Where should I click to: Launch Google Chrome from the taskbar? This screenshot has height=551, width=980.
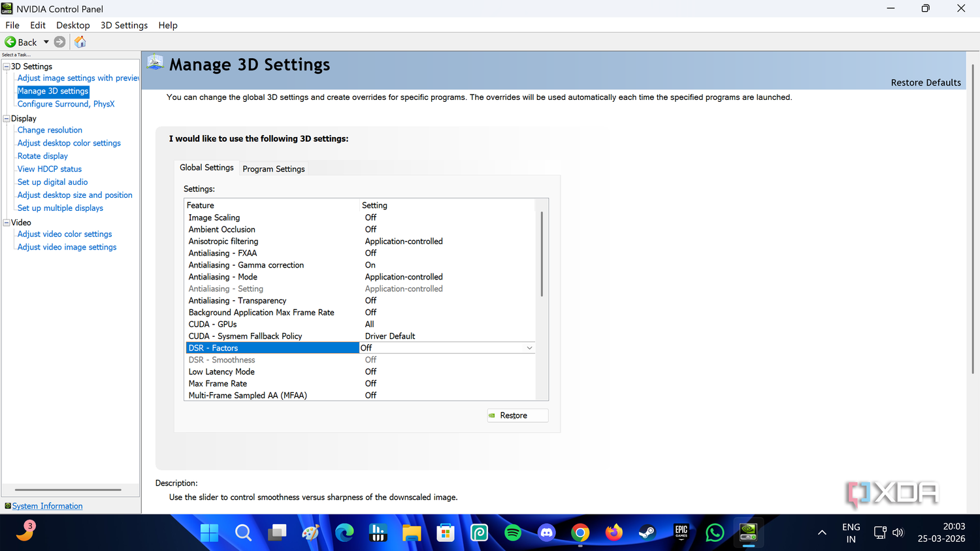(580, 533)
